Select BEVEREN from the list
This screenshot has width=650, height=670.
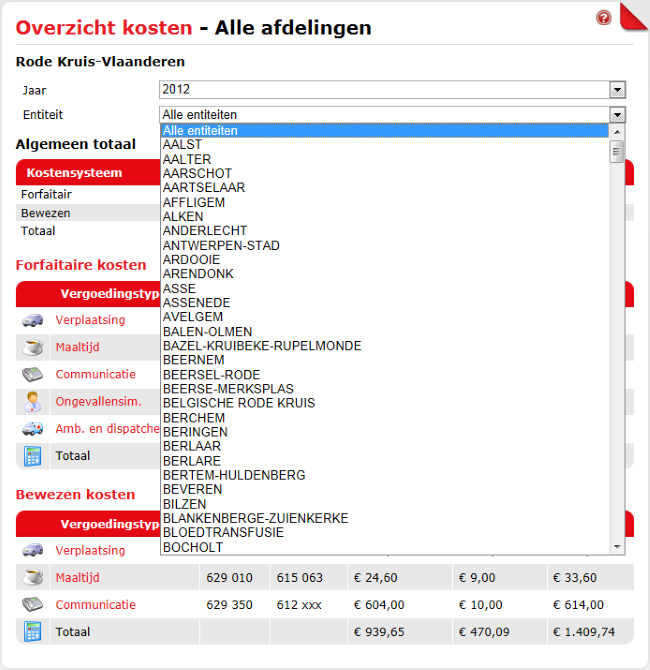[x=385, y=489]
